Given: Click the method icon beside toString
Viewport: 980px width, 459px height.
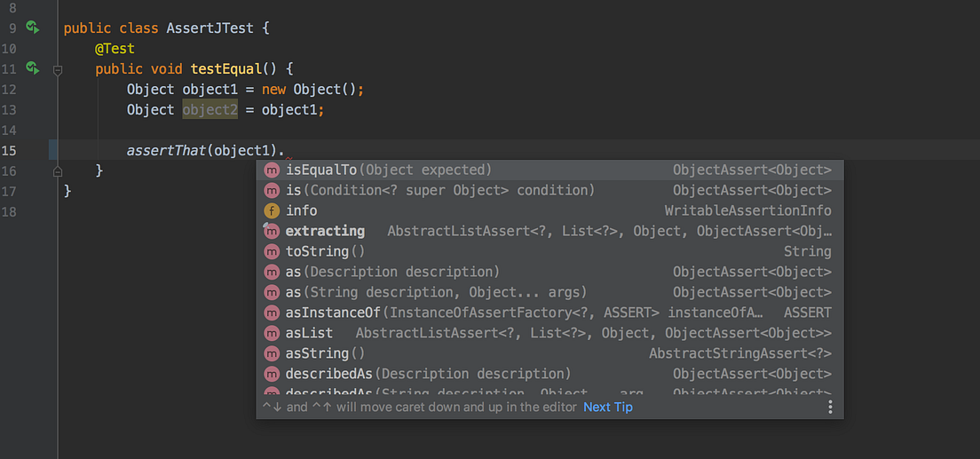Looking at the screenshot, I should pos(272,251).
